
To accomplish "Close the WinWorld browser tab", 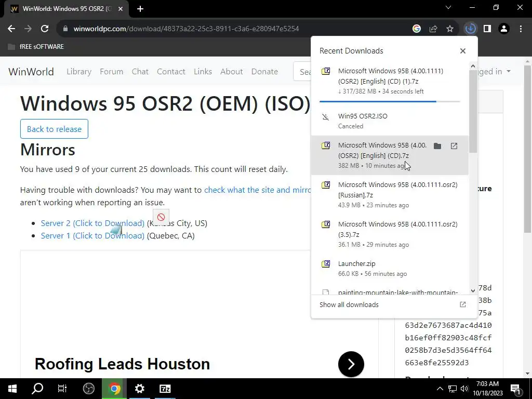I will coord(121,9).
